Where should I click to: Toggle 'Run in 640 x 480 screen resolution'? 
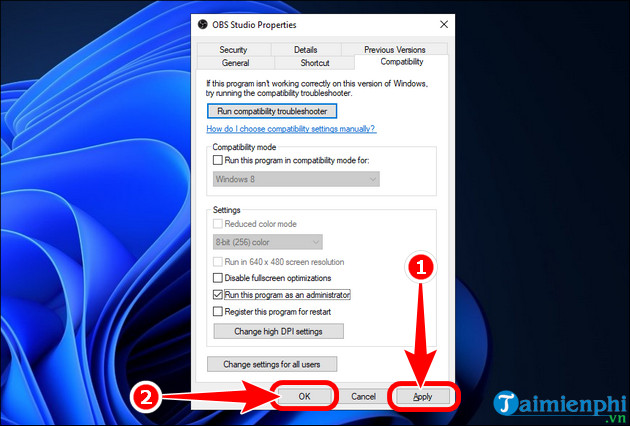point(217,262)
